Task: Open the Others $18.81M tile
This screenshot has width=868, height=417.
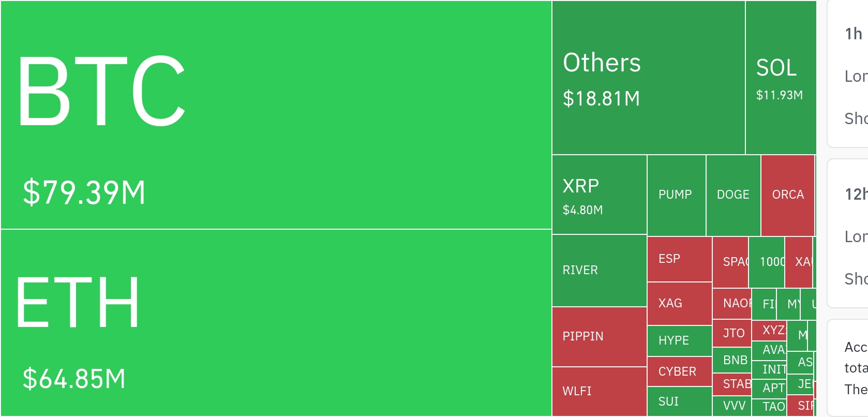Action: [x=648, y=78]
